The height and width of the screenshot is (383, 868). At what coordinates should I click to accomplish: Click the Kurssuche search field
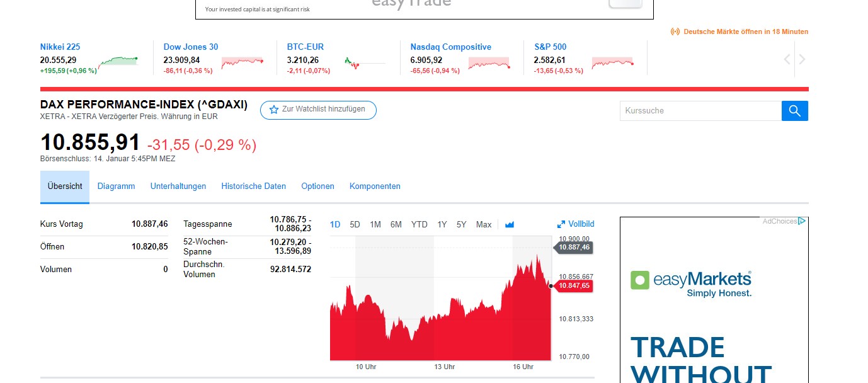pyautogui.click(x=700, y=111)
